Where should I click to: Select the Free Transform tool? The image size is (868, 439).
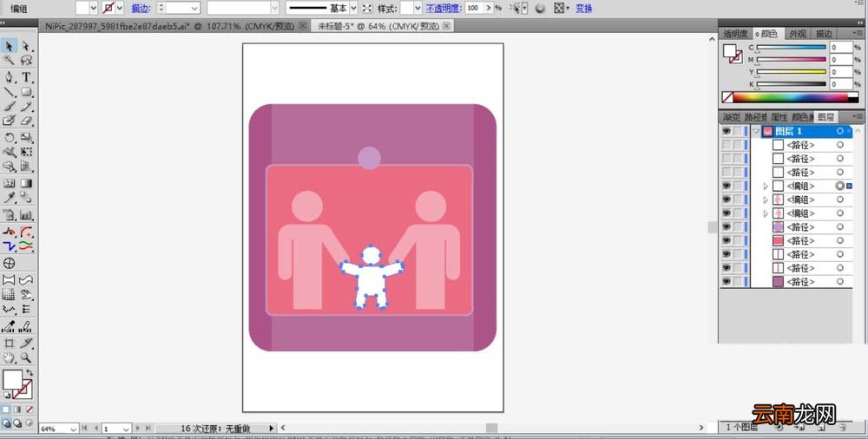tap(26, 152)
